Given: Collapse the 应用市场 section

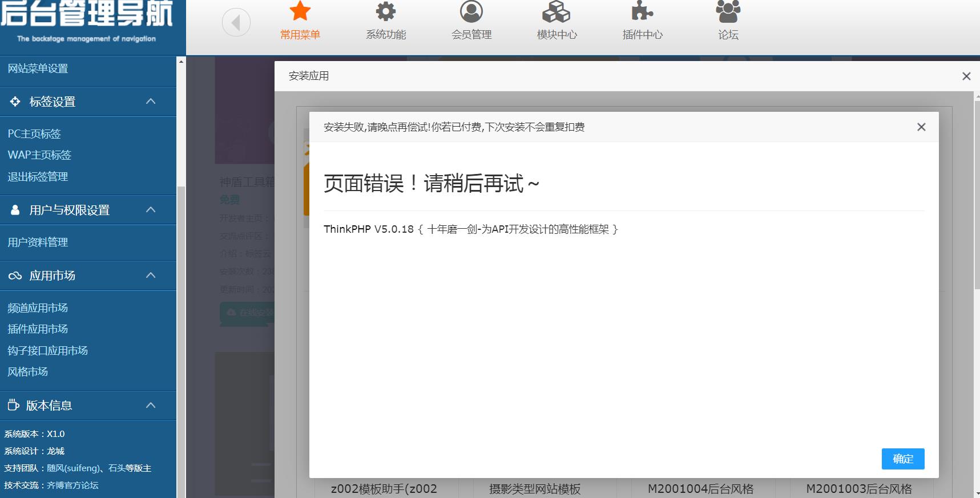Looking at the screenshot, I should coord(151,276).
